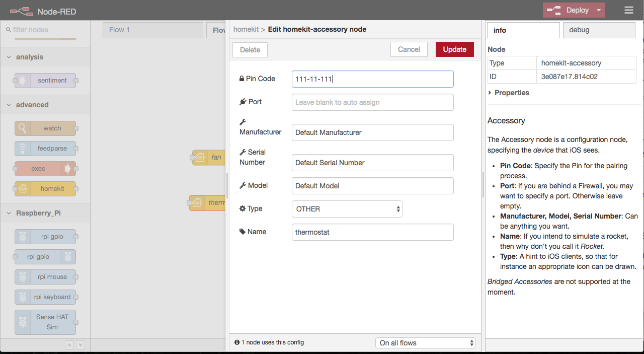644x354 pixels.
Task: Open the On all flows dropdown
Action: (426, 343)
